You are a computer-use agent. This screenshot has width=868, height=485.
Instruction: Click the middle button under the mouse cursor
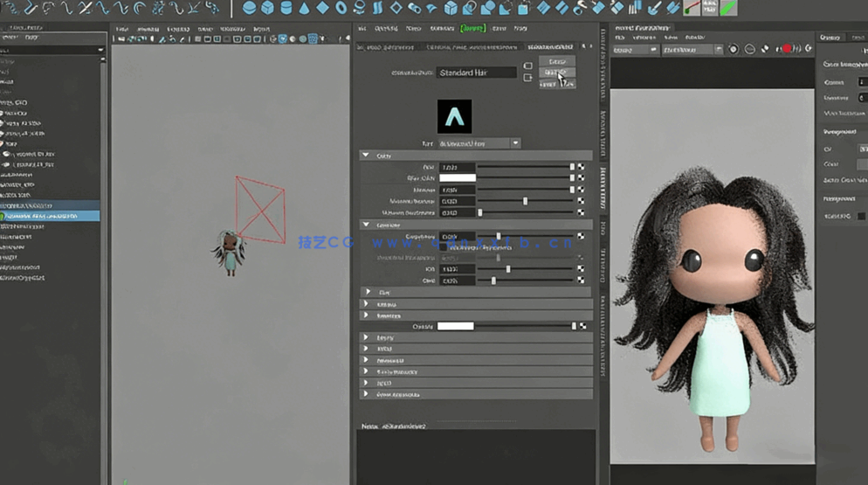(x=556, y=73)
